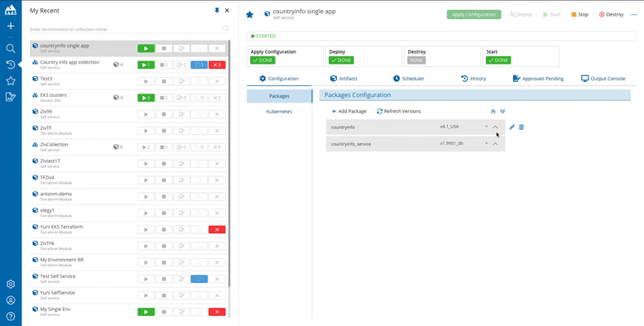Click the Deploy button in header
This screenshot has height=326, width=644.
tap(521, 14)
